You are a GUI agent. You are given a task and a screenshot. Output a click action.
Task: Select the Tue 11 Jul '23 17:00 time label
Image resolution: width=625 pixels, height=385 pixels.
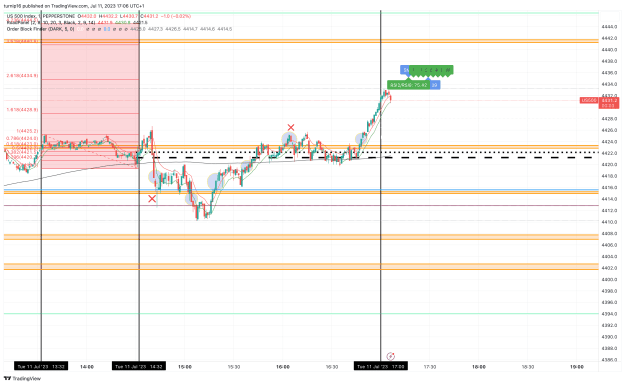[x=381, y=366]
